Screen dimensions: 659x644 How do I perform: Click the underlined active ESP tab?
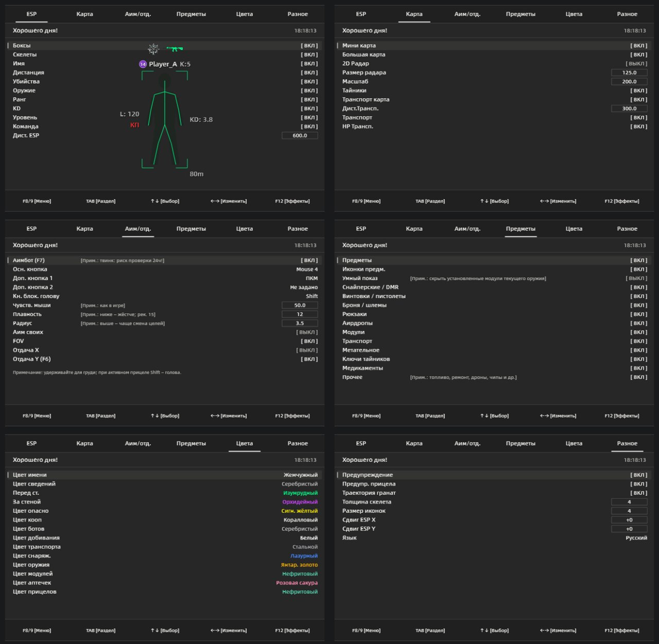(31, 14)
